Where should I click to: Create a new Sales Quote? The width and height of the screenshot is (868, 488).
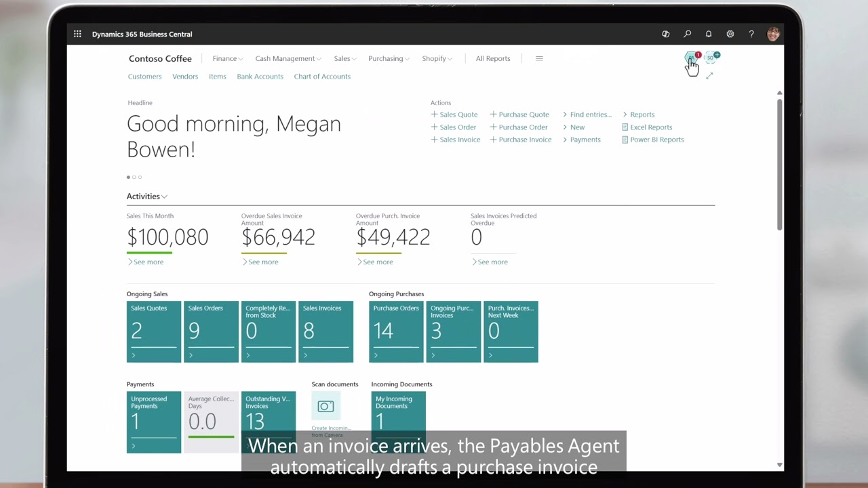coord(454,115)
